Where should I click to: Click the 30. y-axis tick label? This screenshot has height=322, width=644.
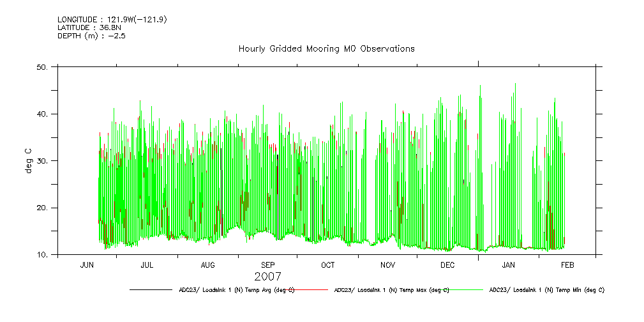click(43, 161)
